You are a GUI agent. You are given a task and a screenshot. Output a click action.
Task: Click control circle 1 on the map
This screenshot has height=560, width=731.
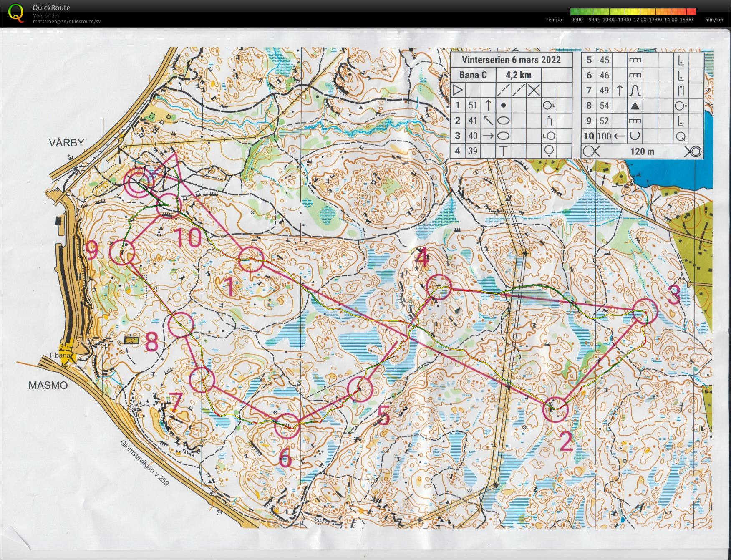[x=251, y=259]
